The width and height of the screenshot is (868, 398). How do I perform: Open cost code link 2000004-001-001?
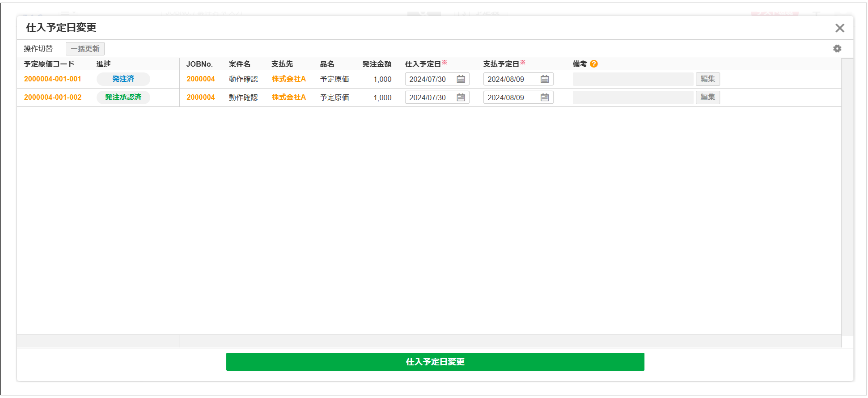[x=53, y=79]
